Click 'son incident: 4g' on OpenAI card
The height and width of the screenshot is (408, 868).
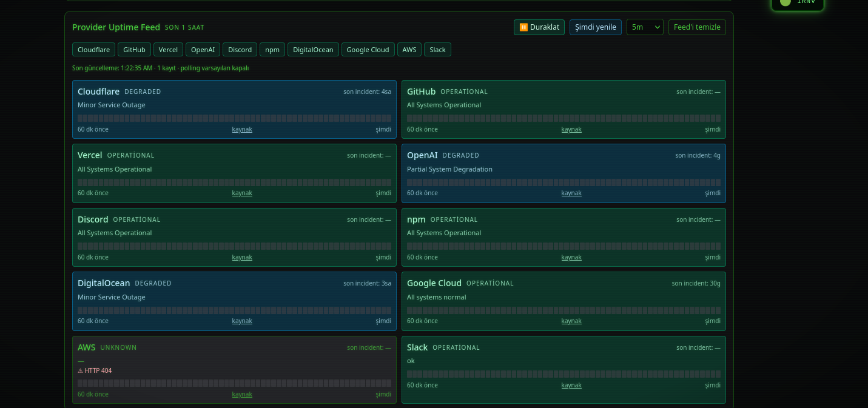(698, 155)
